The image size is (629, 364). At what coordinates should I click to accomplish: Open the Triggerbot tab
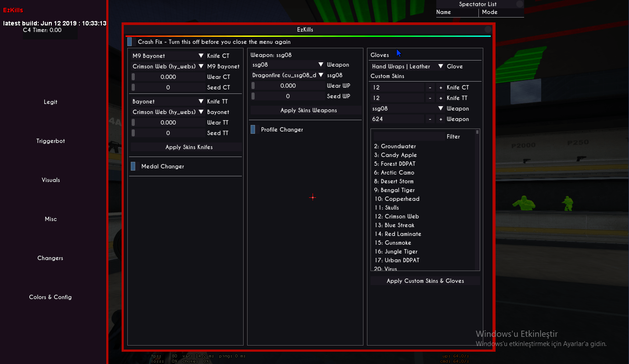coord(50,141)
